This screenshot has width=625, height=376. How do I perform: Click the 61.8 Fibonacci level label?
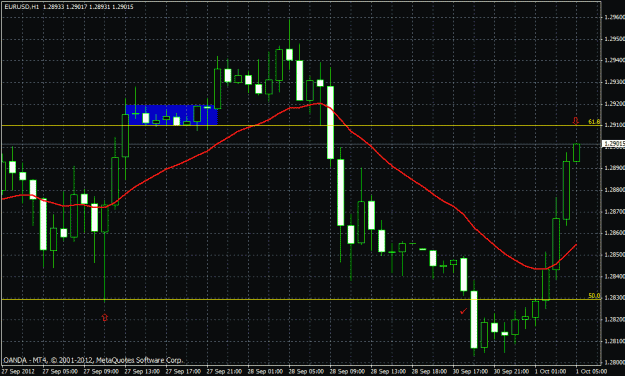[594, 122]
